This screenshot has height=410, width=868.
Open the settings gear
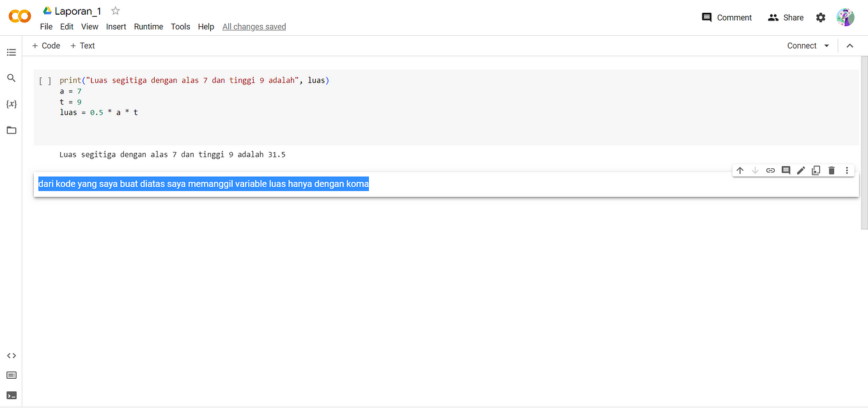pos(821,18)
